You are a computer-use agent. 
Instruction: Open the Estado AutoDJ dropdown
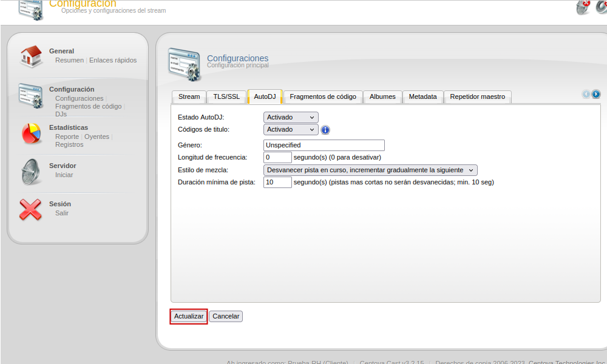click(291, 117)
